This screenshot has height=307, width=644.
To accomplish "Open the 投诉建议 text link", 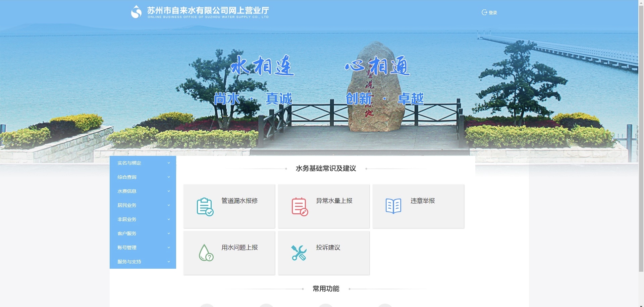I will [x=328, y=248].
